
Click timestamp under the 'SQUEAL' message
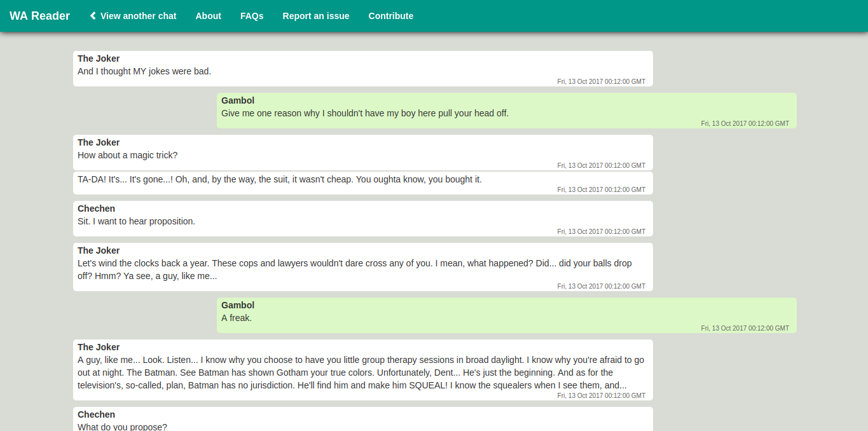point(601,395)
